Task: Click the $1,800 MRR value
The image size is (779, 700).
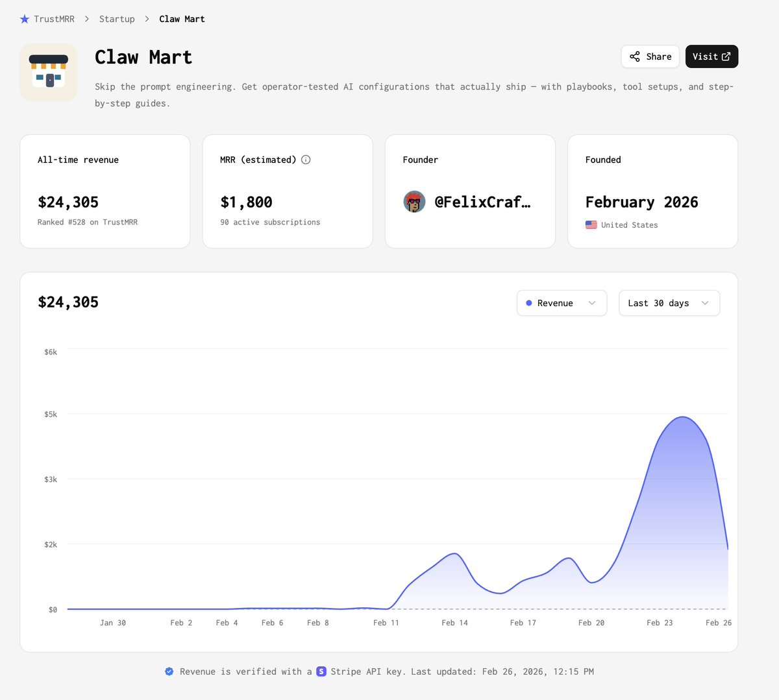Action: pos(246,202)
